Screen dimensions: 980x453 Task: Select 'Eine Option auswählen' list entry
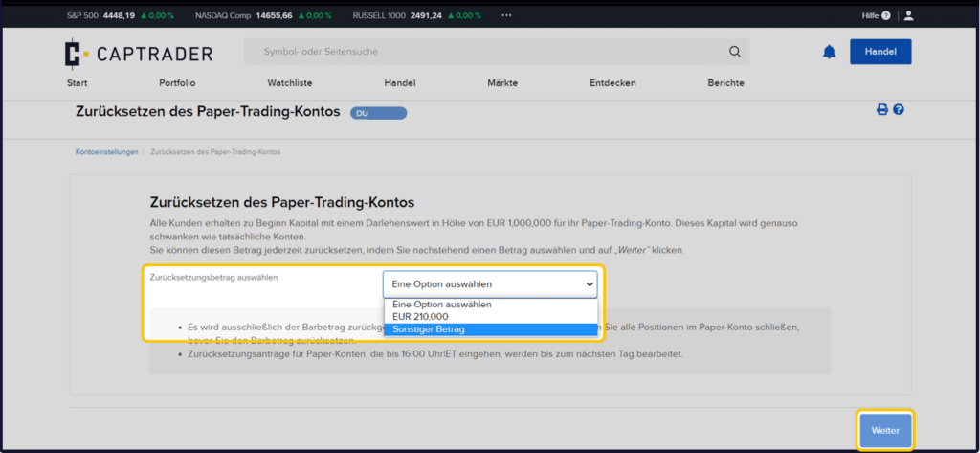(491, 305)
